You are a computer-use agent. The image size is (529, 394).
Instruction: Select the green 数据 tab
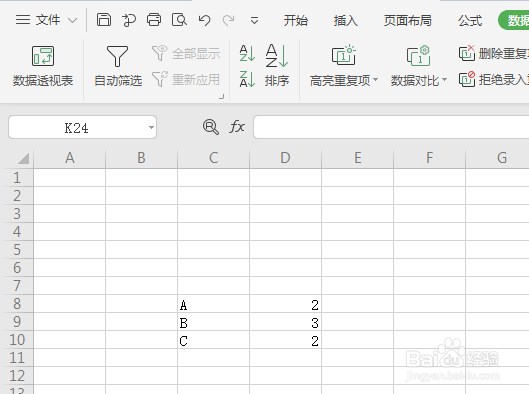[514, 20]
